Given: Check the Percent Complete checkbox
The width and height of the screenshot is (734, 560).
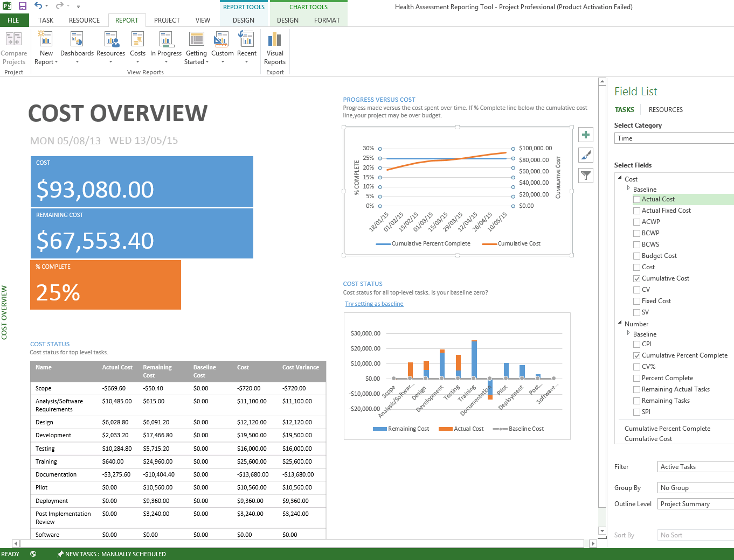Looking at the screenshot, I should tap(637, 378).
